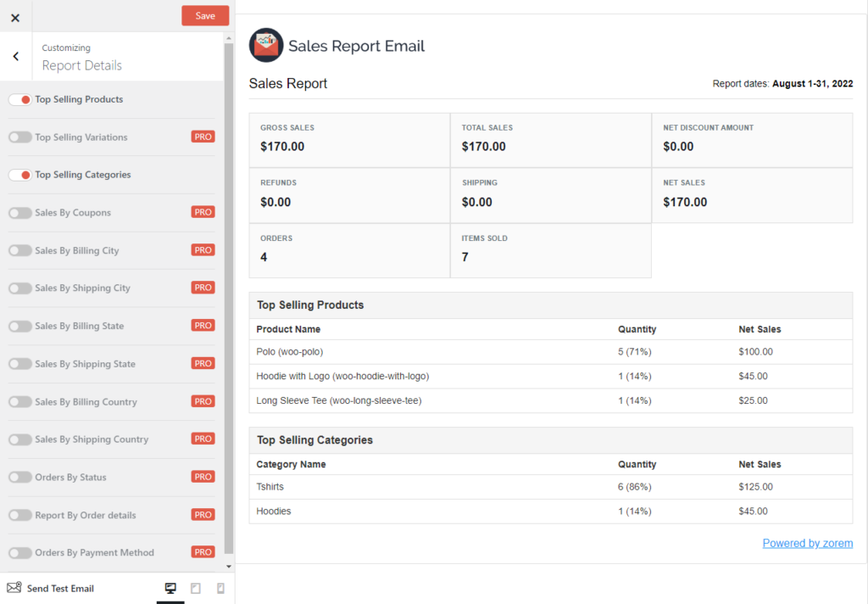Toggle Orders By Status on

pos(21,477)
